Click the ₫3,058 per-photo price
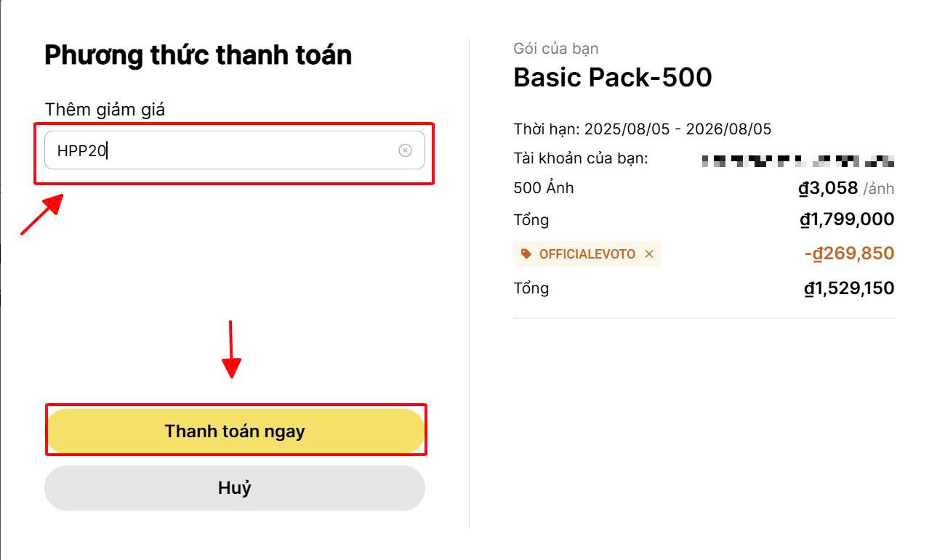Screen dimensions: 937x560 [828, 188]
